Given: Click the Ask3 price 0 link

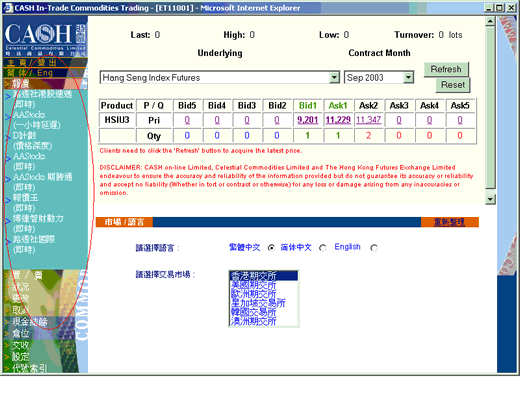Looking at the screenshot, I should point(399,120).
